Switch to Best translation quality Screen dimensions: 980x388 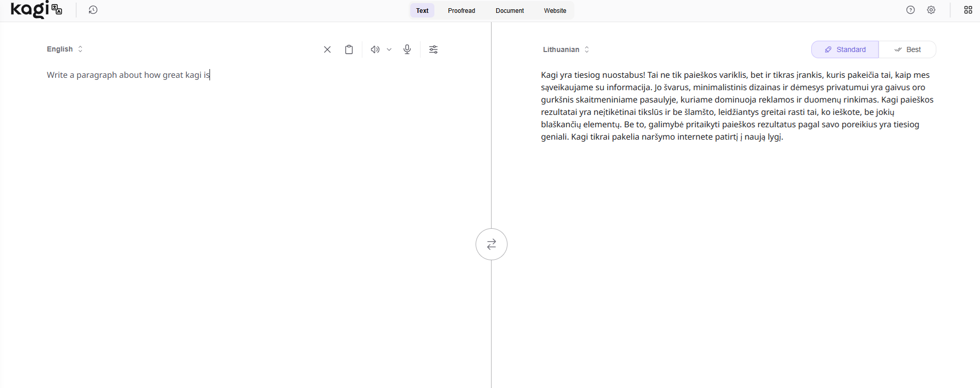907,49
